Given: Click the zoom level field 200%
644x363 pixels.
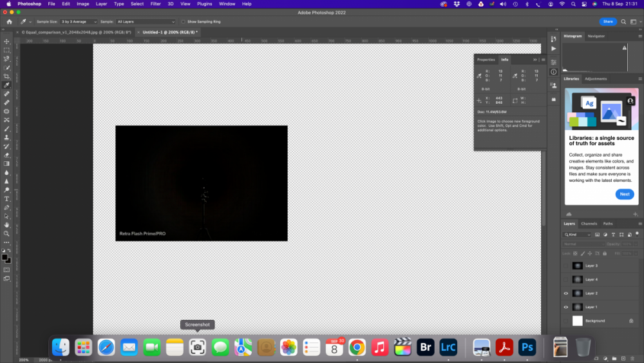Looking at the screenshot, I should pyautogui.click(x=24, y=360).
